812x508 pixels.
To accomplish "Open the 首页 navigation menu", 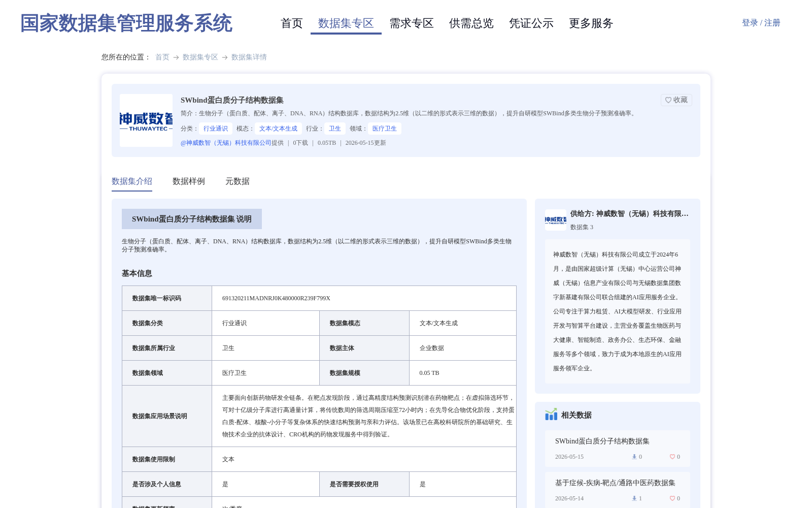I will 292,23.
